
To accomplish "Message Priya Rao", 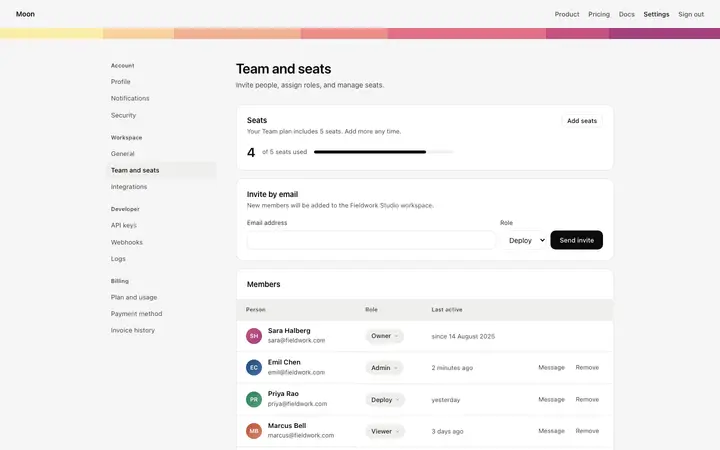I will 551,399.
